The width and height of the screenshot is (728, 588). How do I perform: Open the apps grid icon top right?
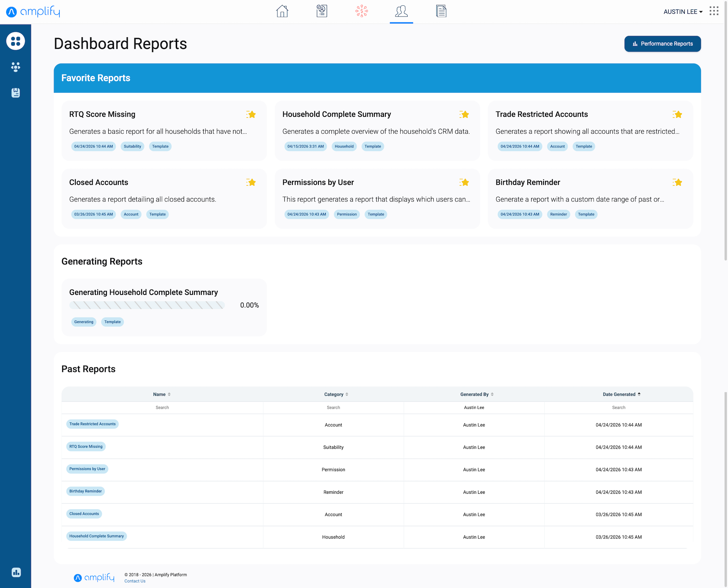[x=714, y=11]
